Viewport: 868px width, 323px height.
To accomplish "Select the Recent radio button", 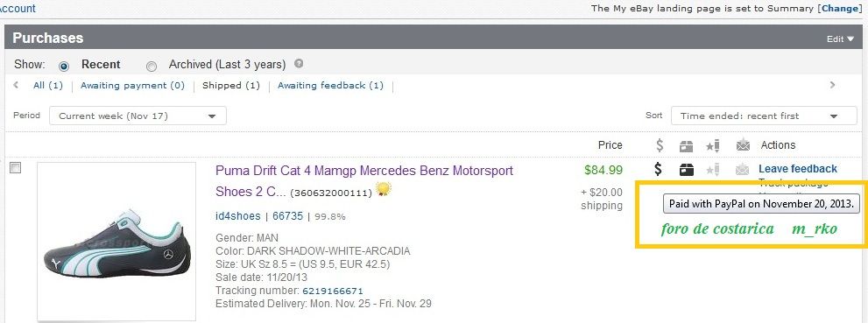I will (64, 66).
